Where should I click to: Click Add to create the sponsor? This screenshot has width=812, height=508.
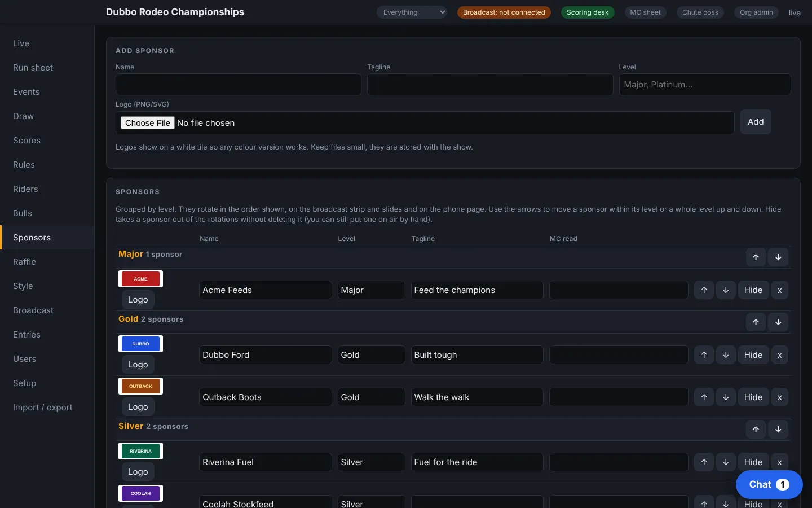[756, 122]
